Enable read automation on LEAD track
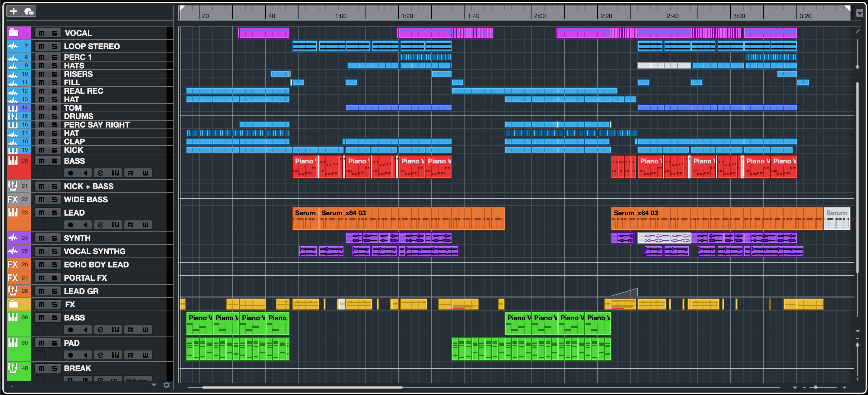 tap(130, 225)
